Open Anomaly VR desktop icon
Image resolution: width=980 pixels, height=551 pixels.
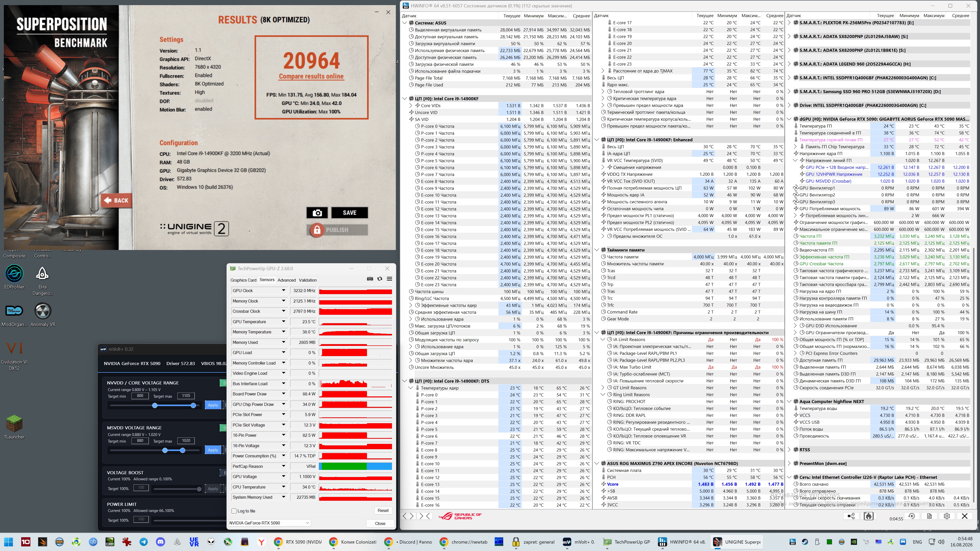pyautogui.click(x=43, y=315)
